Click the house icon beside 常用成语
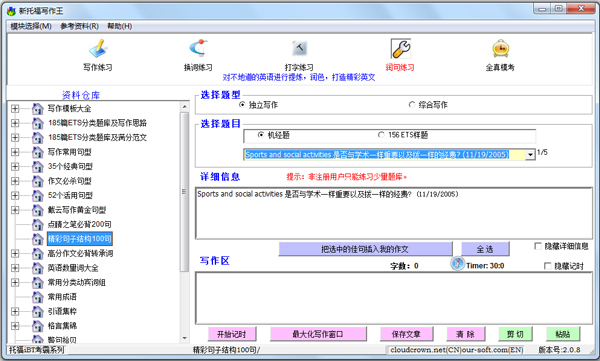 (37, 297)
